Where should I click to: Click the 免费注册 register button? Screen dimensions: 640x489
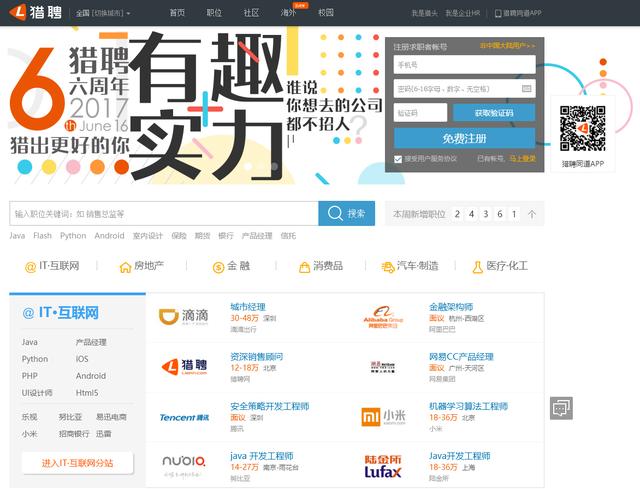pyautogui.click(x=464, y=138)
